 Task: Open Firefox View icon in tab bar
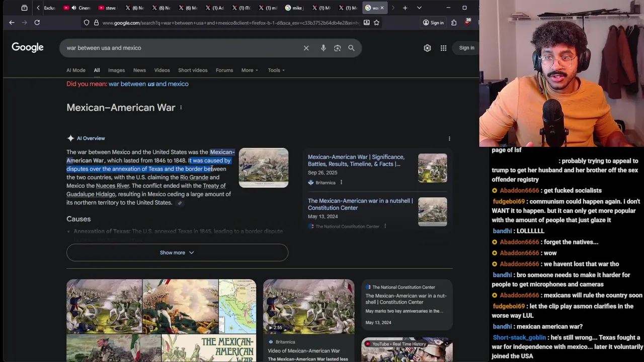point(24,8)
